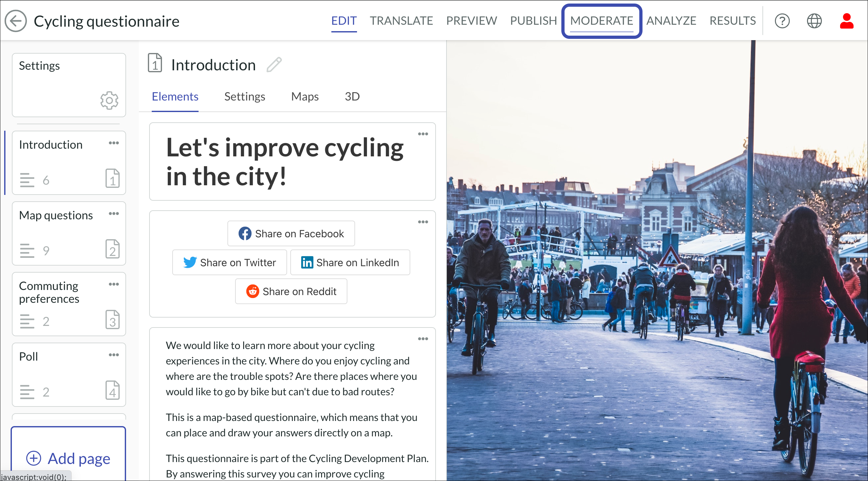Open the PREVIEW tab

472,21
